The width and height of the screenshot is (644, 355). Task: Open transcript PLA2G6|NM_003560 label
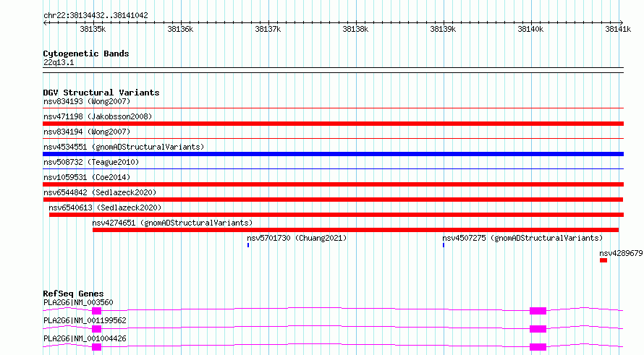pos(78,302)
